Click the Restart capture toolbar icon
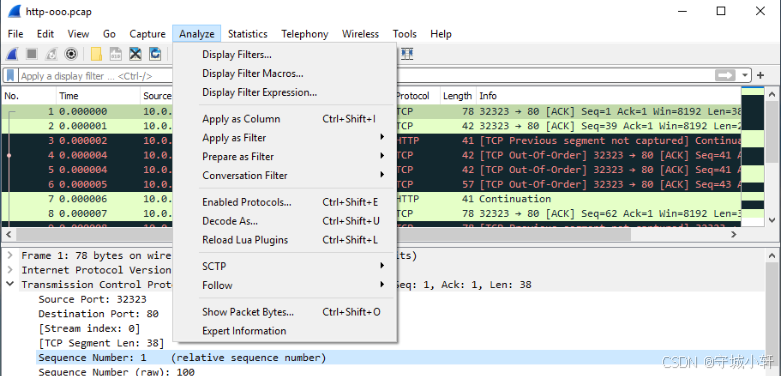This screenshot has width=781, height=376. (51, 54)
